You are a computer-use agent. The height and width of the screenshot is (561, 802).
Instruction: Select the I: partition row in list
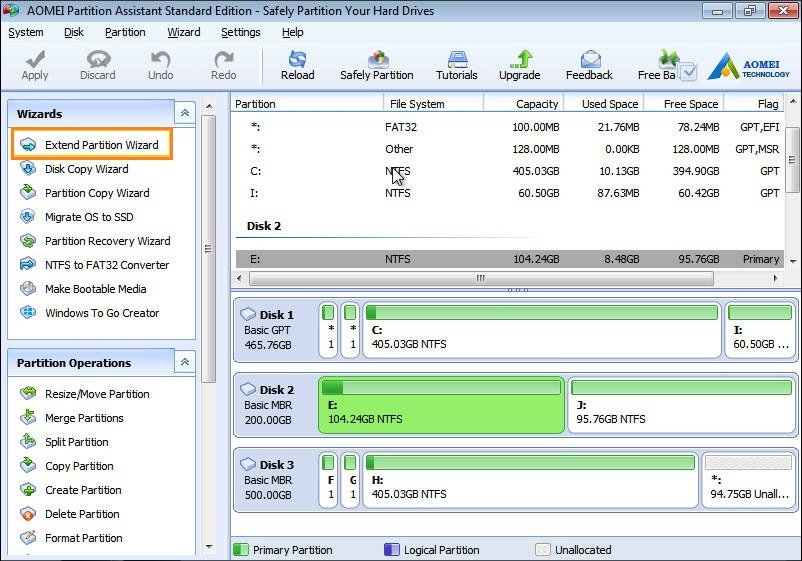509,193
